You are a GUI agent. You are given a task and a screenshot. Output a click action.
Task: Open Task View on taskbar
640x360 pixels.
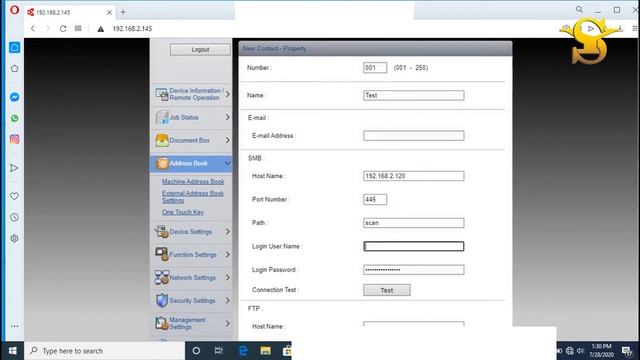(219, 351)
